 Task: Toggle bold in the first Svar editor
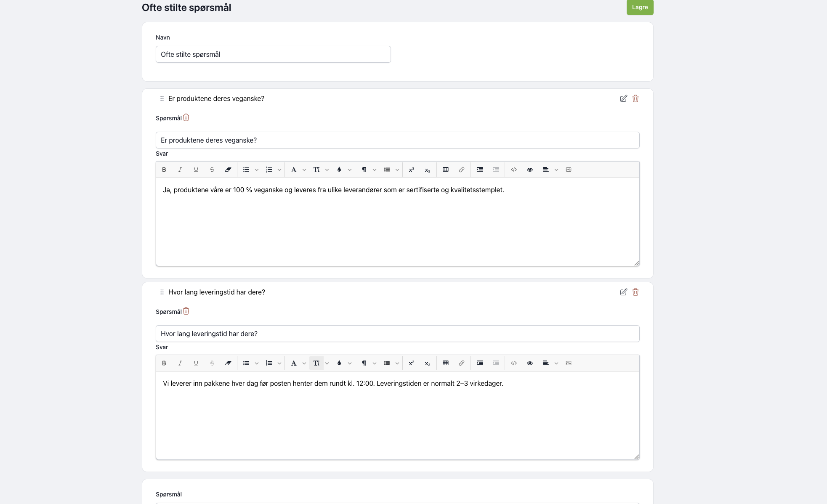164,170
